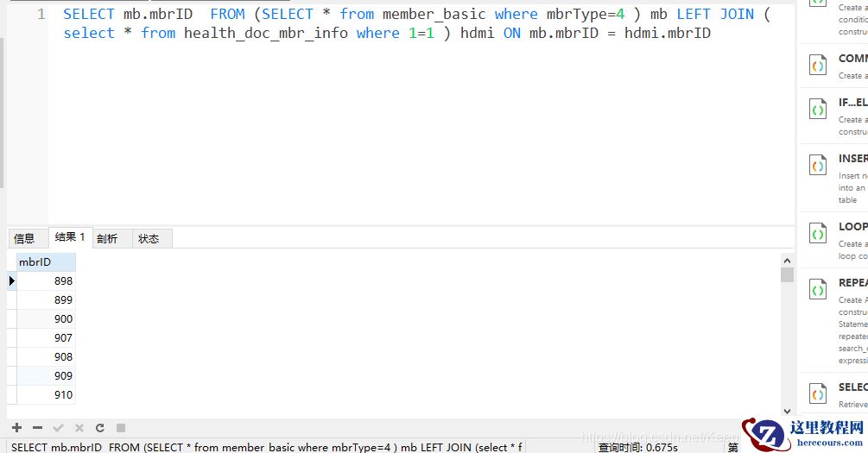The image size is (868, 453).
Task: Click the apply changes checkmark icon
Action: (x=58, y=428)
